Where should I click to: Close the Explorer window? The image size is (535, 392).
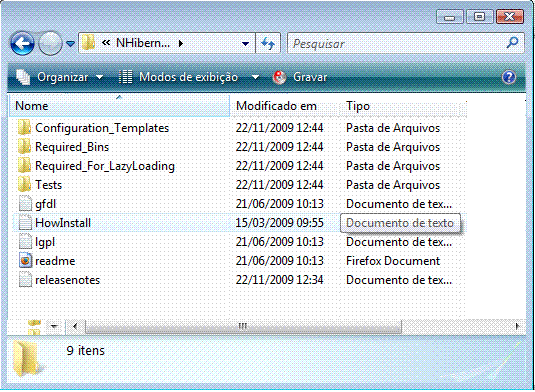pos(509,16)
